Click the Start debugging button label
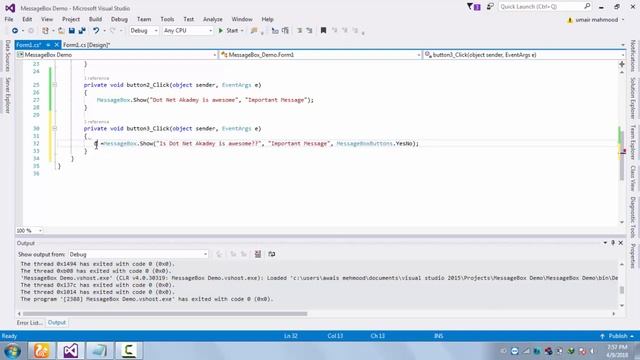Screen dimensions: 640x360 click(232, 31)
